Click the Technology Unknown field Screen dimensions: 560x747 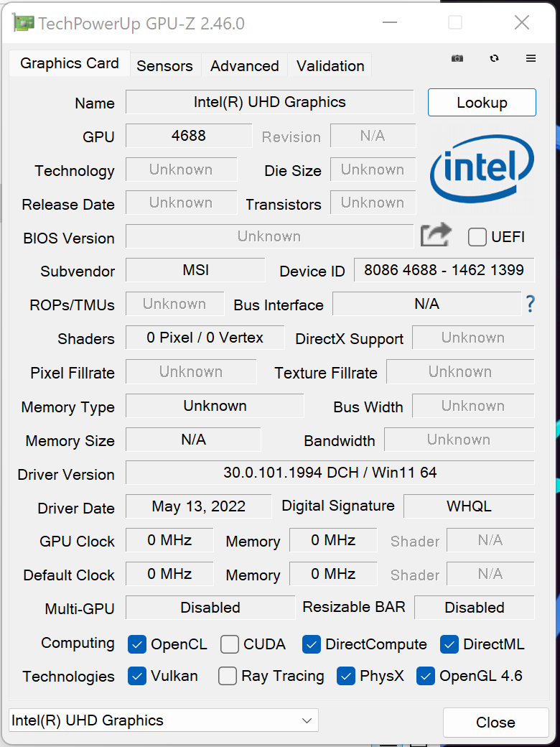182,169
